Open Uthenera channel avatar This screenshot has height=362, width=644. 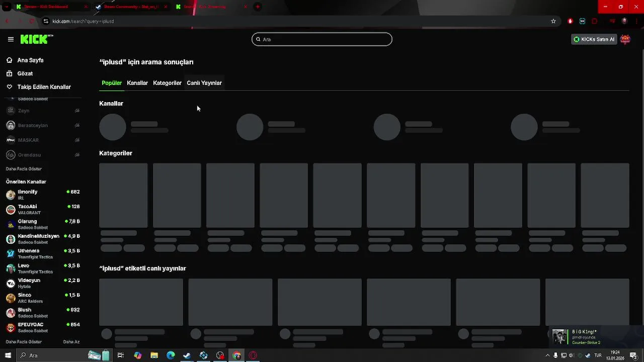click(x=11, y=253)
